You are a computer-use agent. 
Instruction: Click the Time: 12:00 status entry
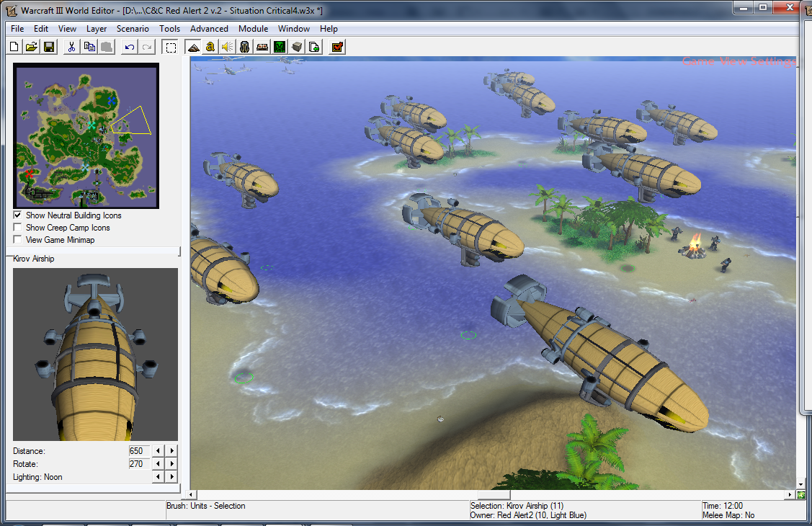723,506
